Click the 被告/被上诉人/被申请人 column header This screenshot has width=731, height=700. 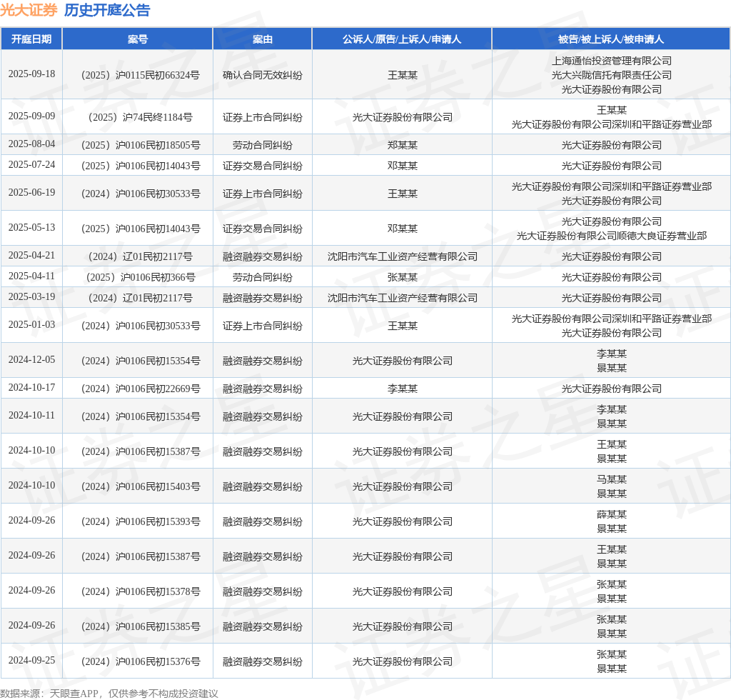point(611,39)
